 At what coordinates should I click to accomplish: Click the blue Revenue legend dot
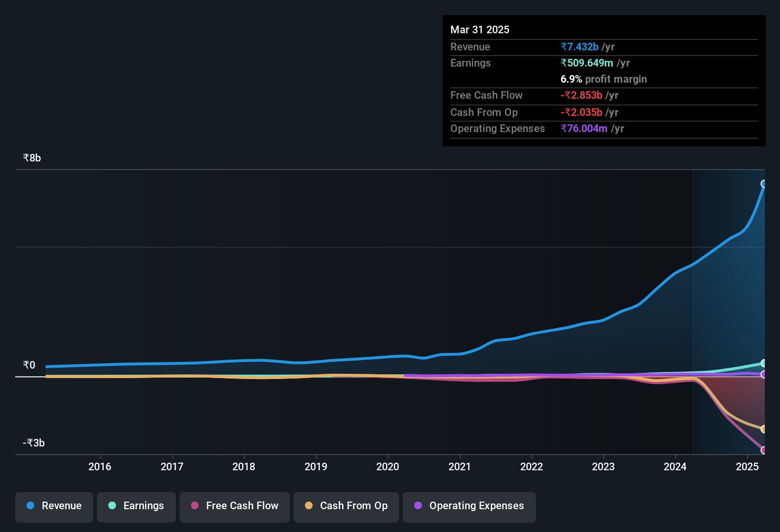[30, 506]
